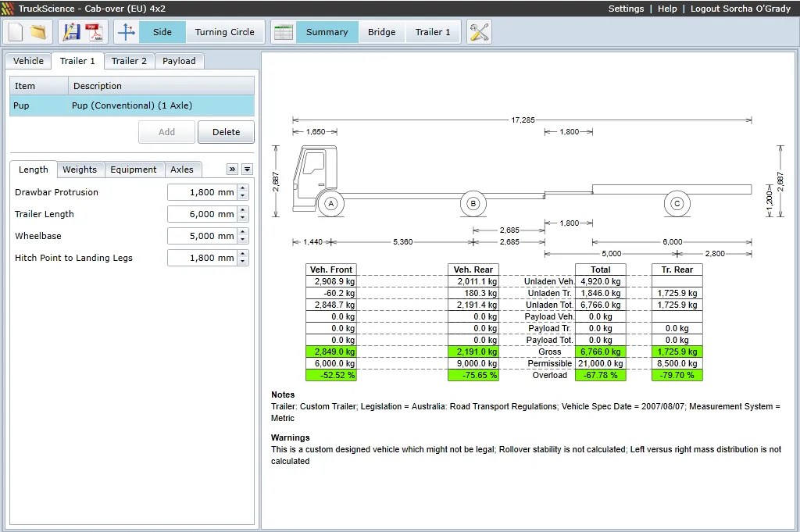Viewport: 800px width, 532px height.
Task: Toggle the Turning Circle view
Action: coord(224,32)
